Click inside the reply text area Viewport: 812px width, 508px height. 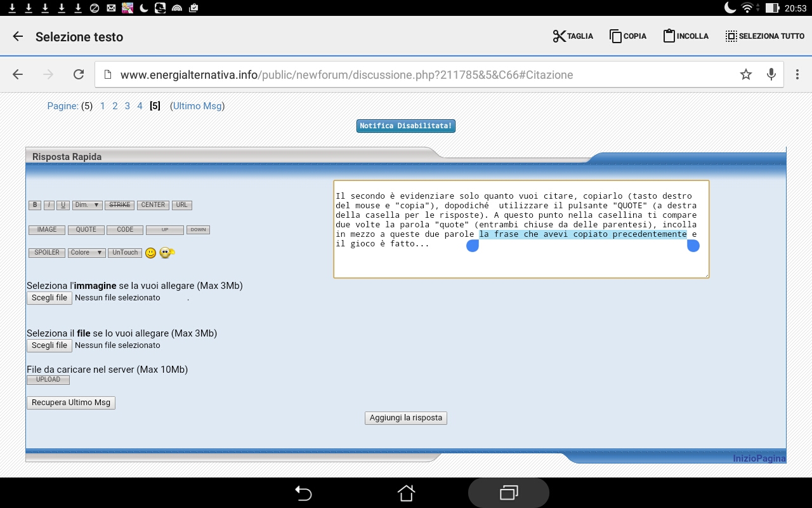(x=521, y=229)
